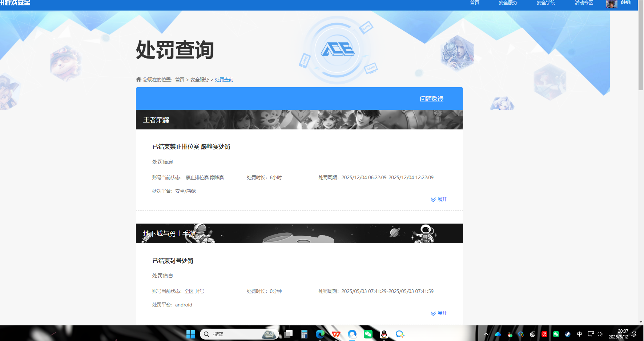Open the 活动专区 nav menu
The width and height of the screenshot is (644, 341).
(x=584, y=3)
